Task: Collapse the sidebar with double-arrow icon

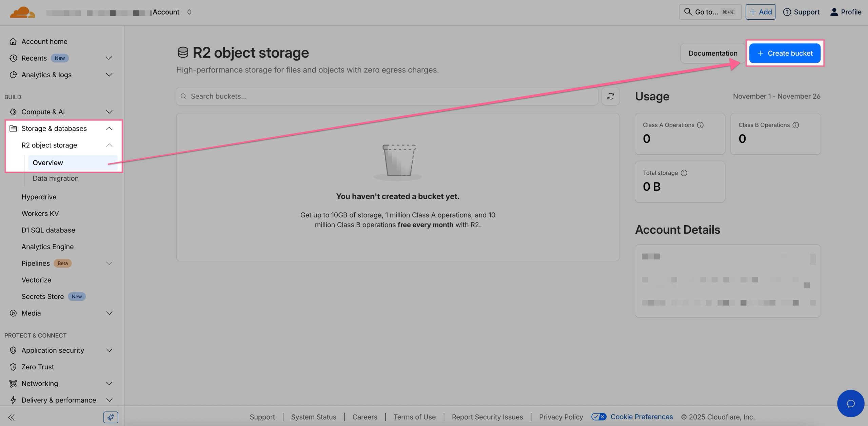Action: point(11,417)
